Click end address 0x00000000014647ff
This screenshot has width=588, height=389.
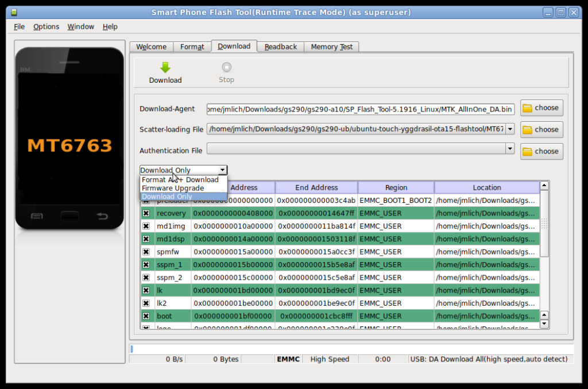click(316, 213)
